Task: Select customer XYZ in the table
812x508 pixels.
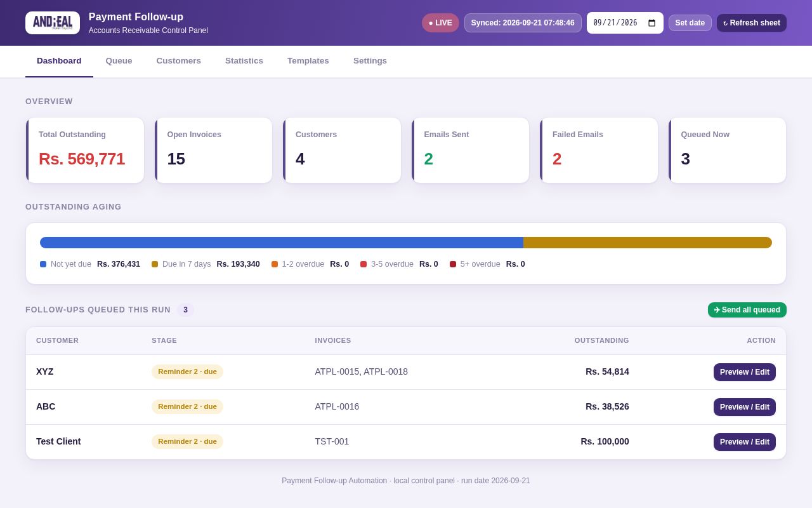Action: 45,371
